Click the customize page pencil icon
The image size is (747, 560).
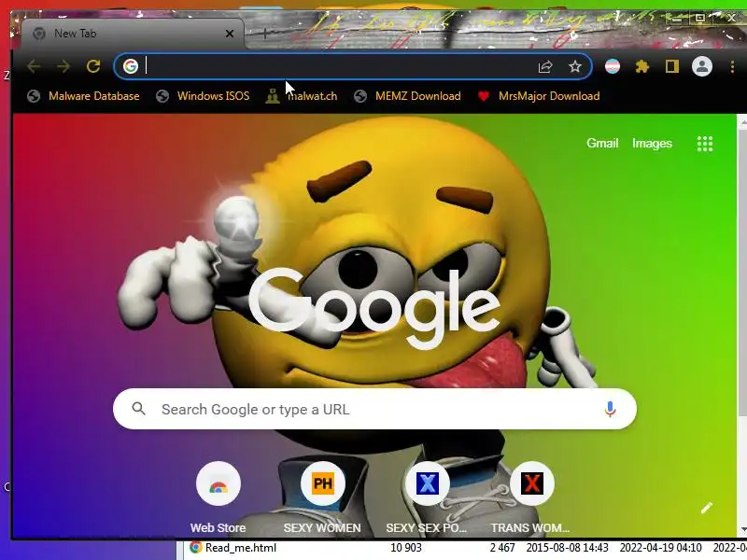pos(707,508)
